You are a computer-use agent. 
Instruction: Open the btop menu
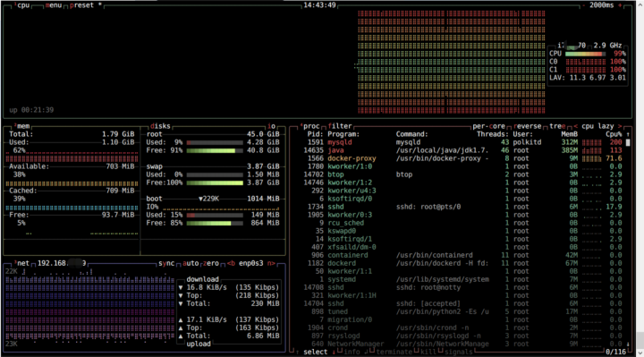pyautogui.click(x=54, y=5)
